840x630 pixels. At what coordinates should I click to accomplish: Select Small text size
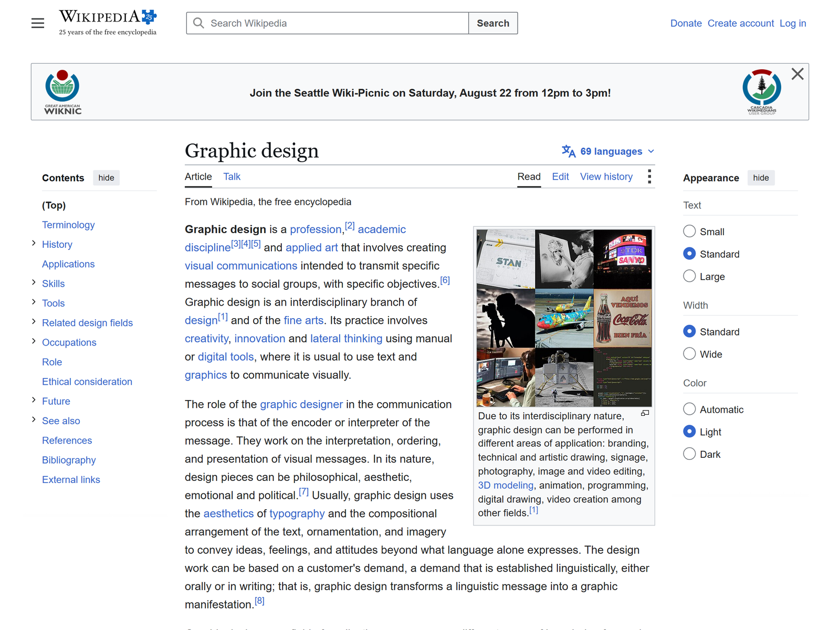click(689, 232)
